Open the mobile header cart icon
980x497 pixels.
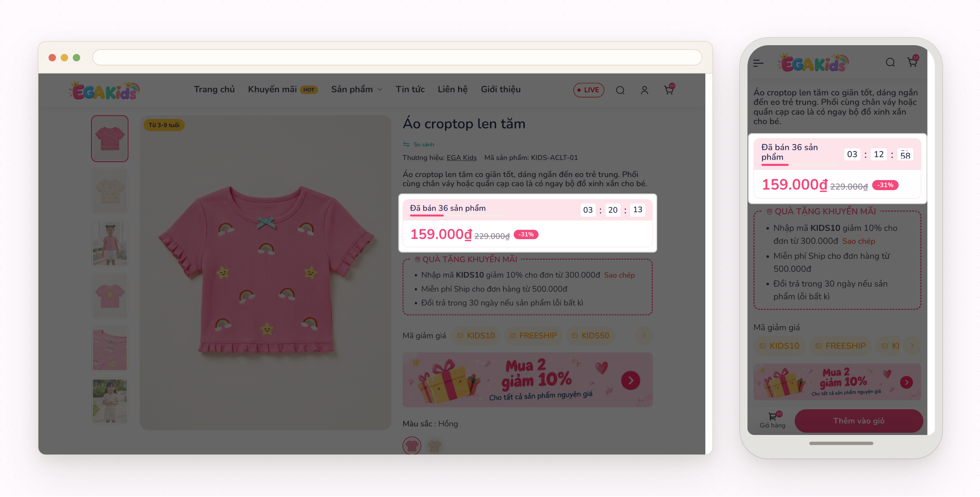click(x=913, y=62)
